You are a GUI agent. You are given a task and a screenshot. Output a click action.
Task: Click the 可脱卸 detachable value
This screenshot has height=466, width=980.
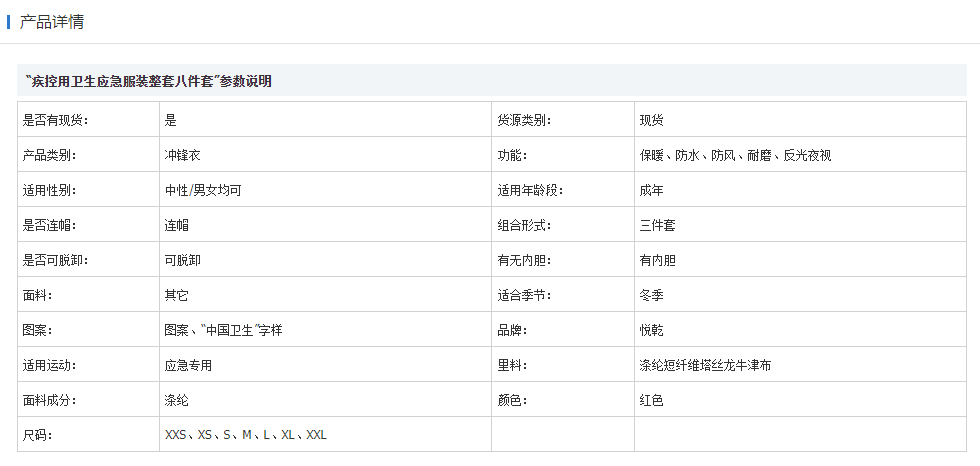(x=182, y=260)
